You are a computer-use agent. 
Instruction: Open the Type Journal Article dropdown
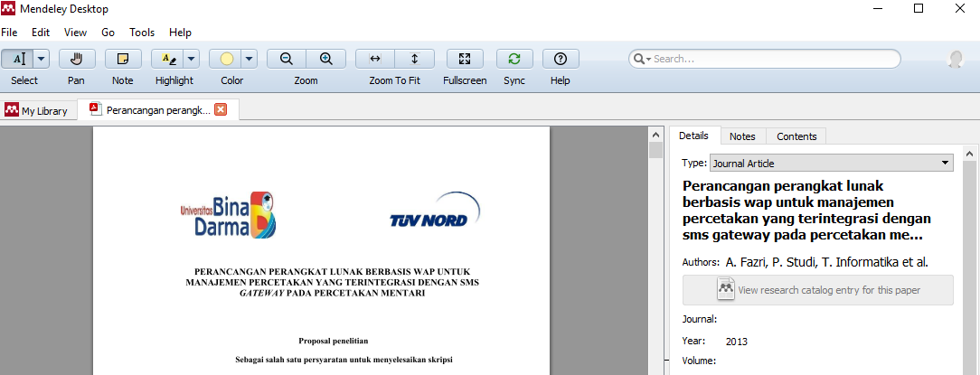click(831, 164)
